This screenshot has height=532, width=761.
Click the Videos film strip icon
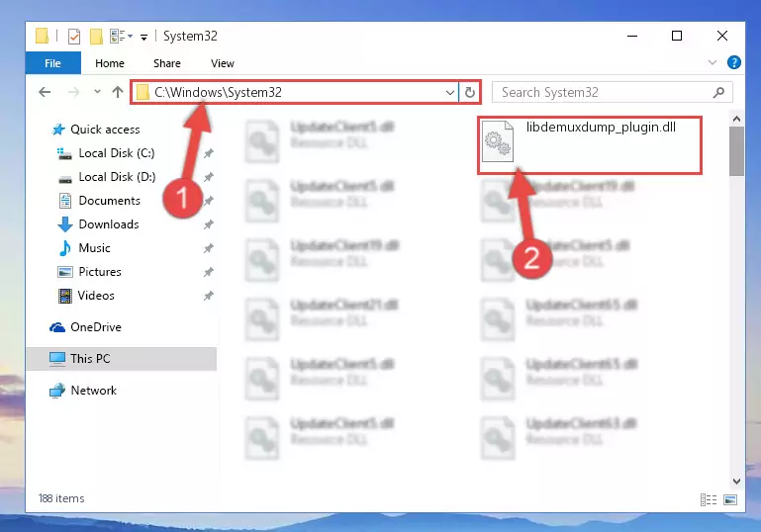click(65, 296)
